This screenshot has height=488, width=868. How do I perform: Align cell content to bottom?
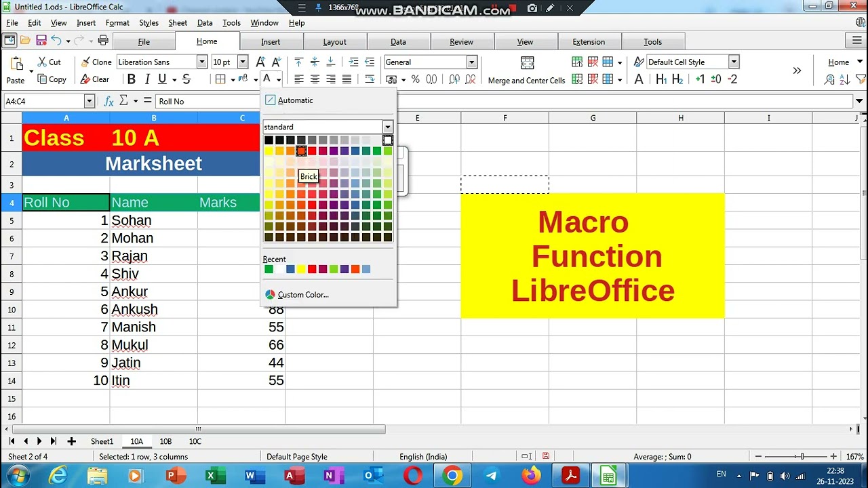pos(331,62)
